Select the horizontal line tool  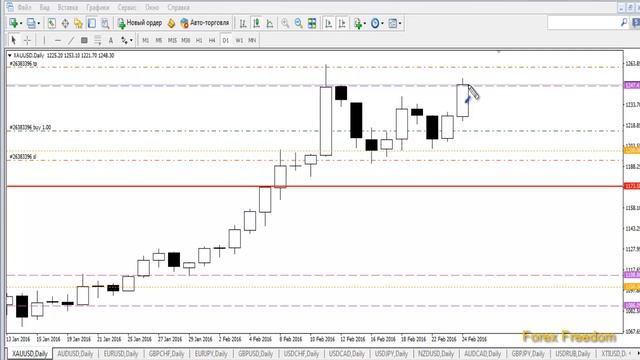click(x=58, y=40)
